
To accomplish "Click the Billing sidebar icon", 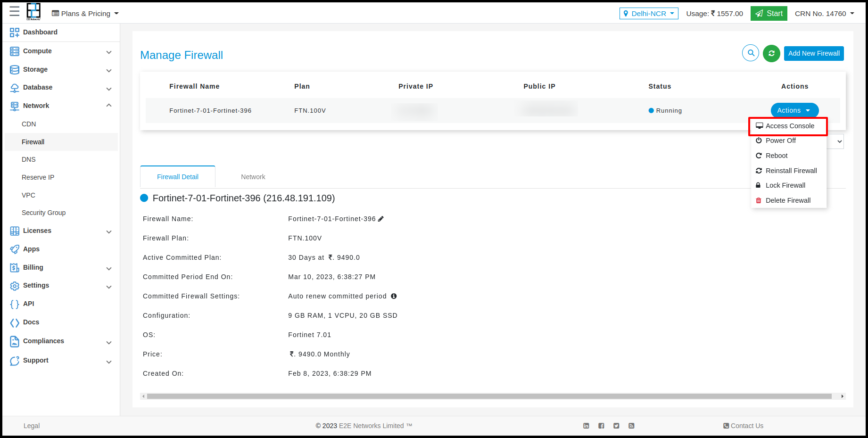I will point(15,267).
